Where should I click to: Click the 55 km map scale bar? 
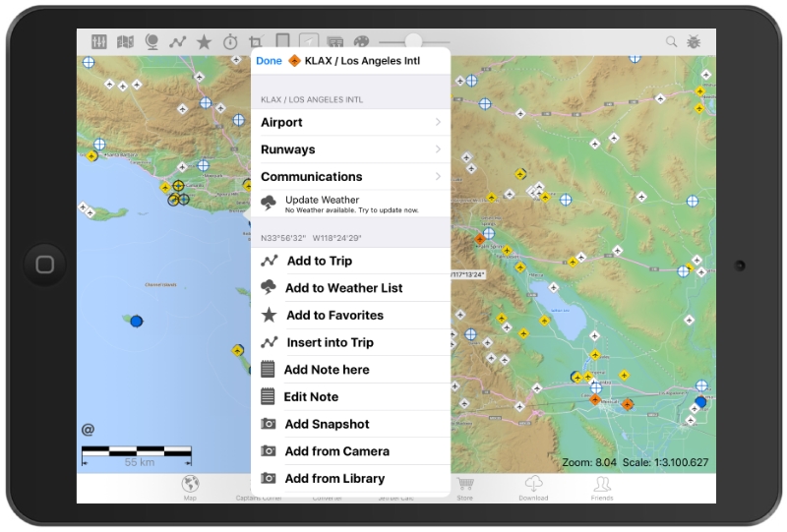point(137,456)
